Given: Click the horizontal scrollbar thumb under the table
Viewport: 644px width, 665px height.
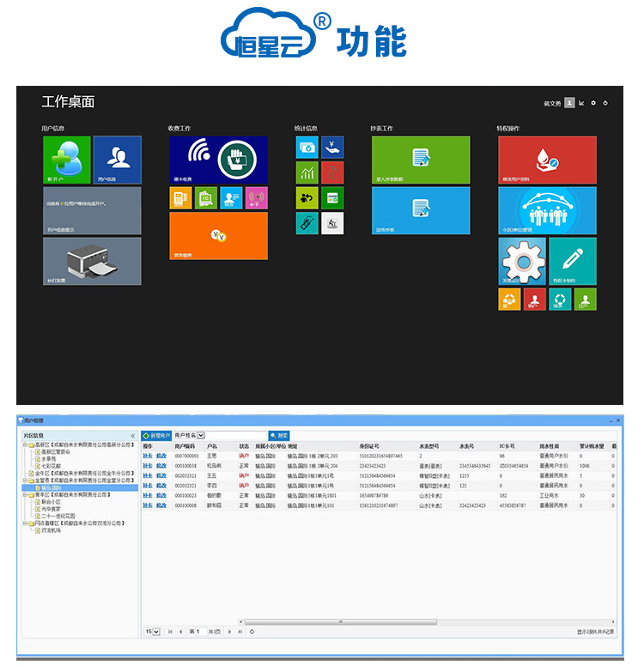Looking at the screenshot, I should [341, 622].
